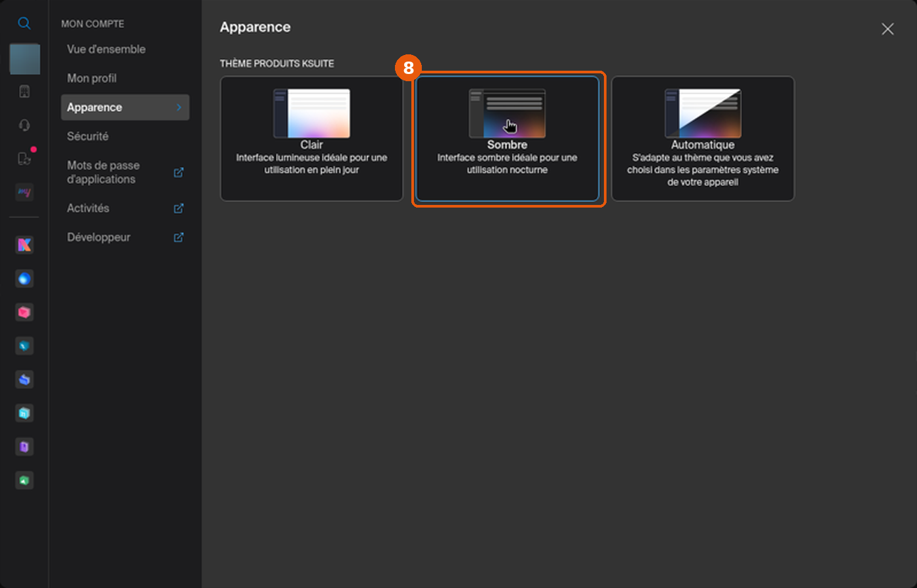Image resolution: width=917 pixels, height=588 pixels.
Task: Open the blue folded-shape app icon
Action: pos(24,380)
